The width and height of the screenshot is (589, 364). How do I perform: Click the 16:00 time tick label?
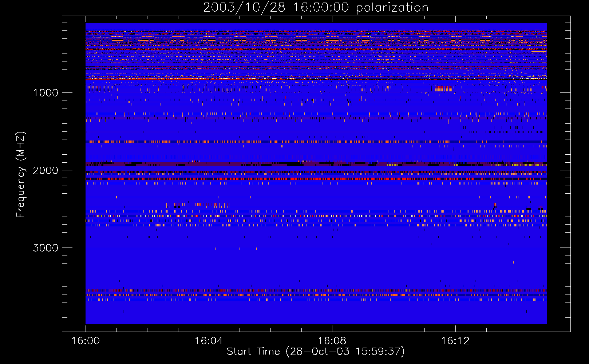[x=86, y=341]
